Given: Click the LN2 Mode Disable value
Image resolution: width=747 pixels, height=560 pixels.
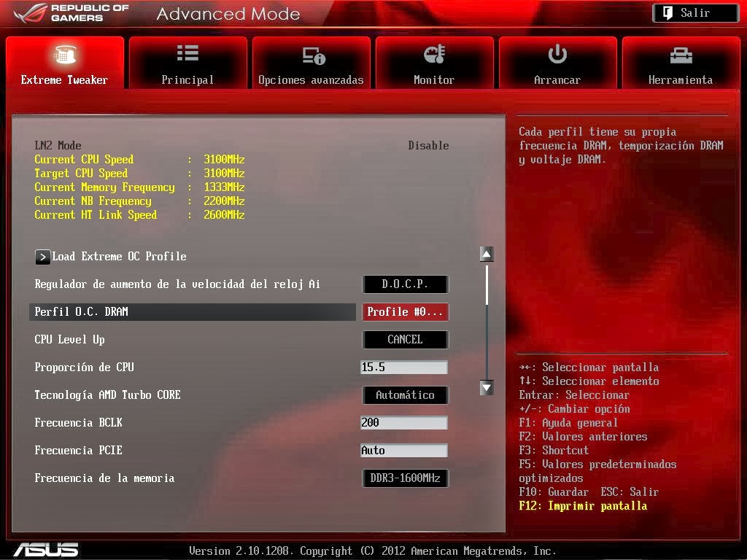Looking at the screenshot, I should tap(428, 145).
